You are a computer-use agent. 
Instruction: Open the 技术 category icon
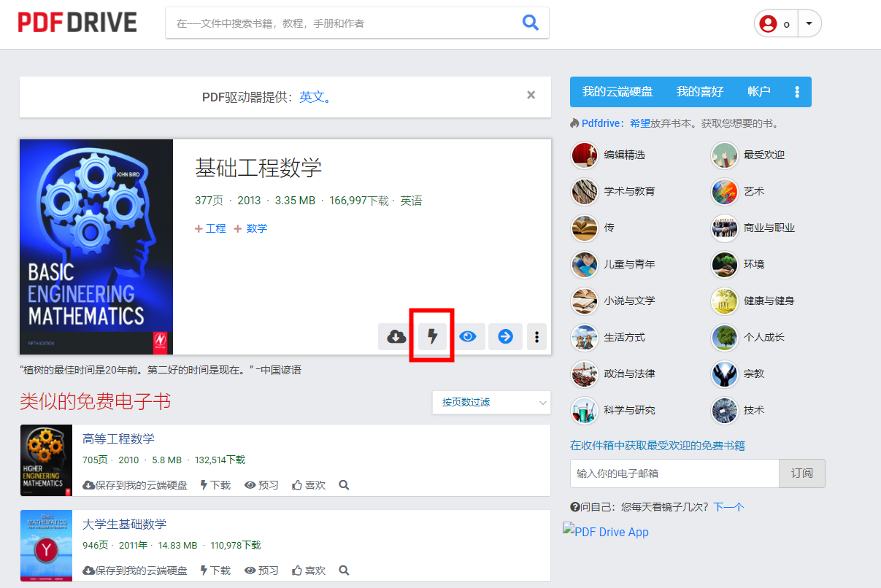coord(724,410)
